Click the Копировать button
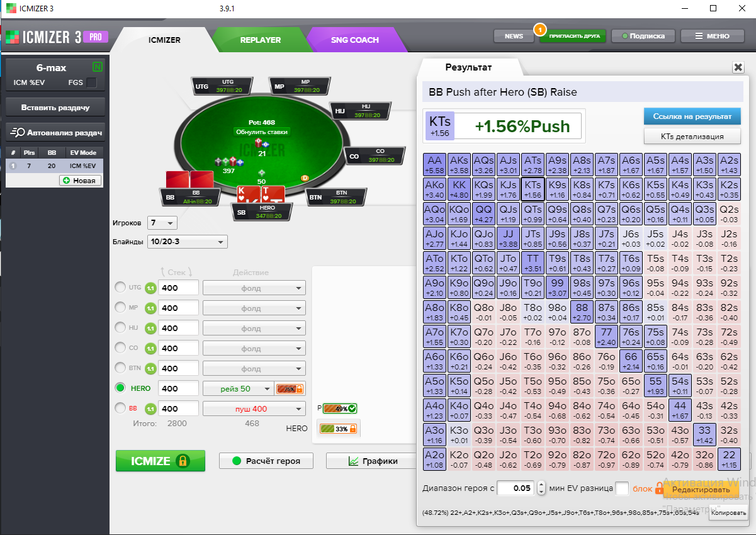The width and height of the screenshot is (756, 535). tap(728, 514)
